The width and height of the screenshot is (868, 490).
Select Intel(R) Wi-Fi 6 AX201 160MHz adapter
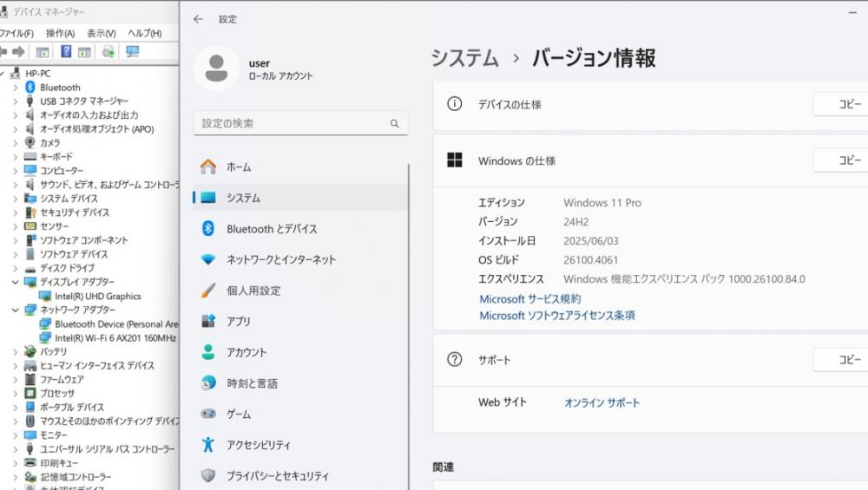[x=115, y=338]
